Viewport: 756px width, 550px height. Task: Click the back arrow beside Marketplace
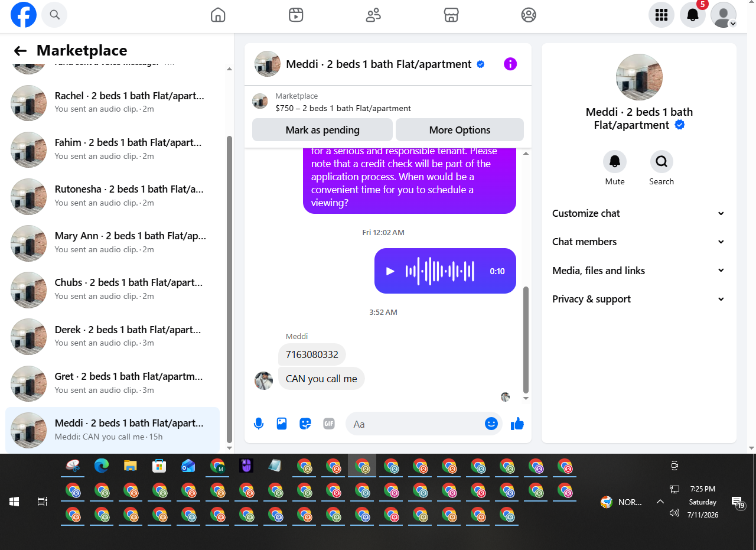click(20, 51)
